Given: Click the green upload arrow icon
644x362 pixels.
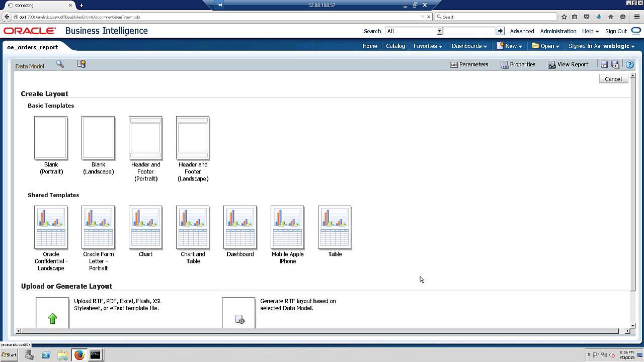Looking at the screenshot, I should (52, 318).
